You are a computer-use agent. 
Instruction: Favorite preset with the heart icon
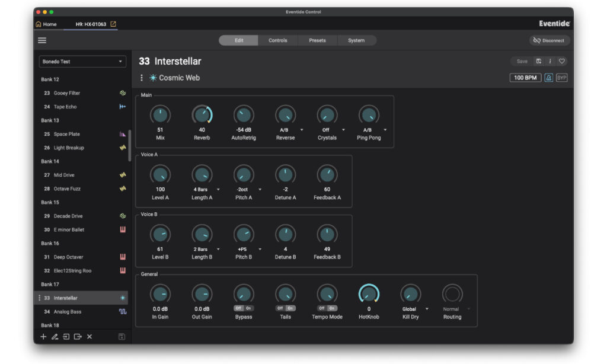tap(562, 61)
